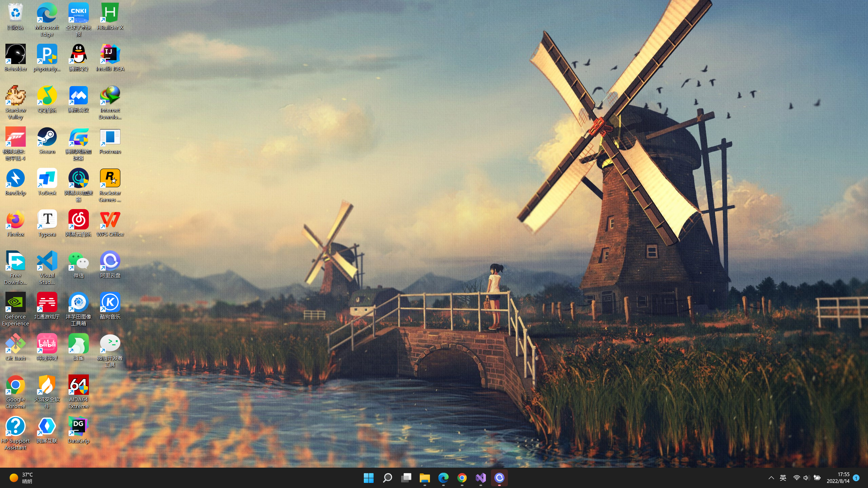Screen dimensions: 868x488
Task: Open File Explorer from the taskbar
Action: [425, 478]
